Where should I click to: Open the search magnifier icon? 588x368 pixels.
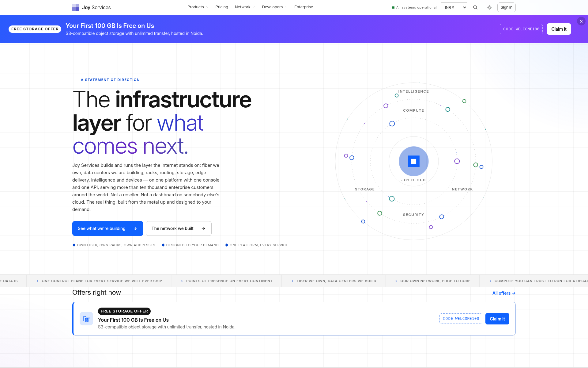[475, 7]
